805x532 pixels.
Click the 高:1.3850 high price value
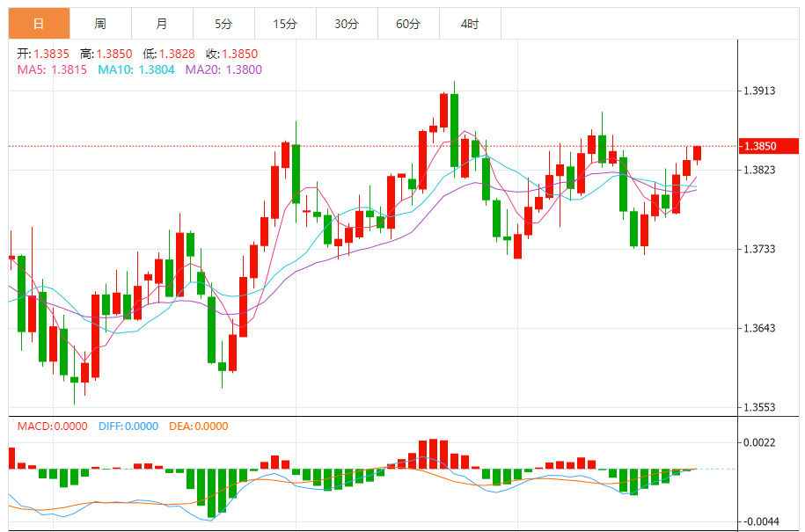pyautogui.click(x=106, y=54)
